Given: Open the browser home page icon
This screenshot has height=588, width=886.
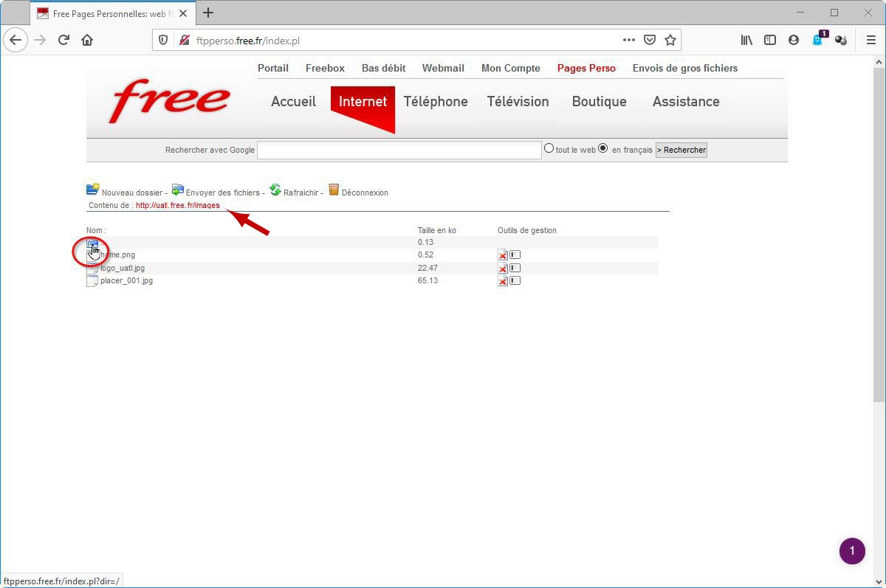Looking at the screenshot, I should pyautogui.click(x=87, y=41).
